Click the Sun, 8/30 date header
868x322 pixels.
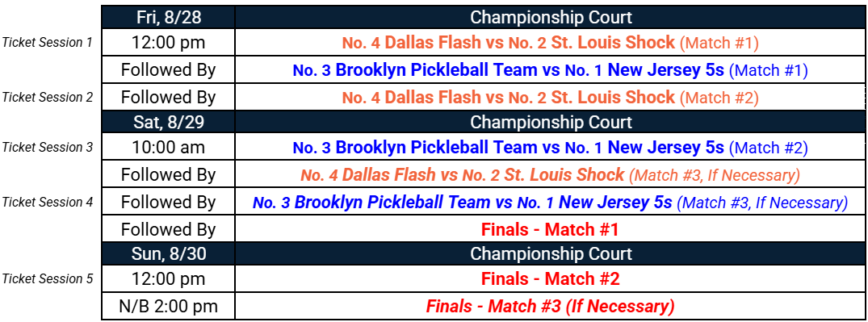(168, 253)
